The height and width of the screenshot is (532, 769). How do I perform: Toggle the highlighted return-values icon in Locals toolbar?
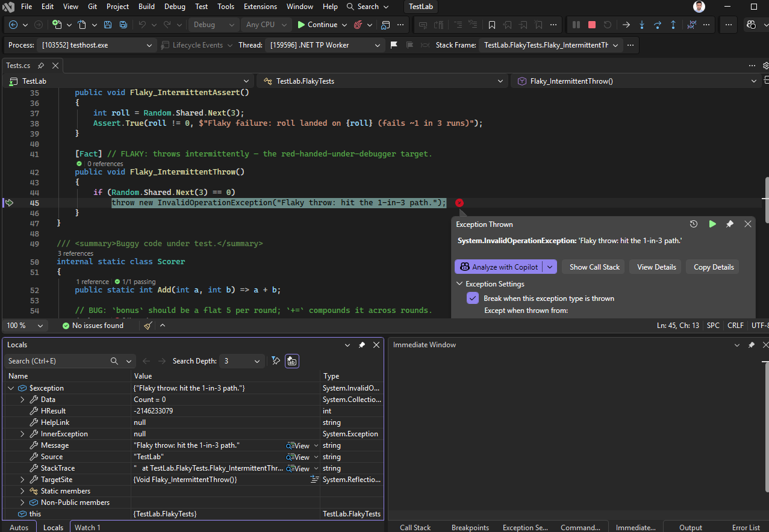292,361
